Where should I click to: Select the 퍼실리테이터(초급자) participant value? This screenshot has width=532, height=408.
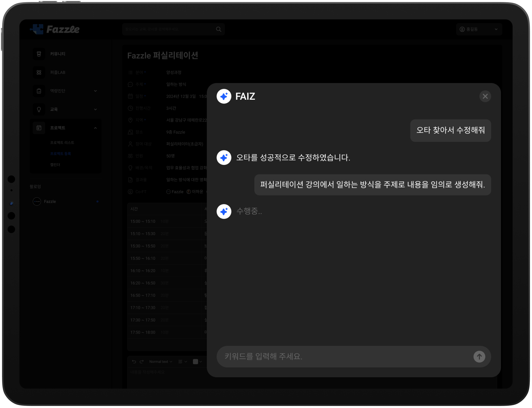pos(185,144)
